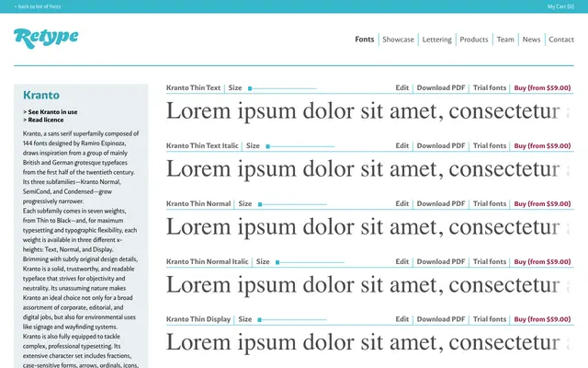Click Edit for Kranto Thin Normal

402,203
